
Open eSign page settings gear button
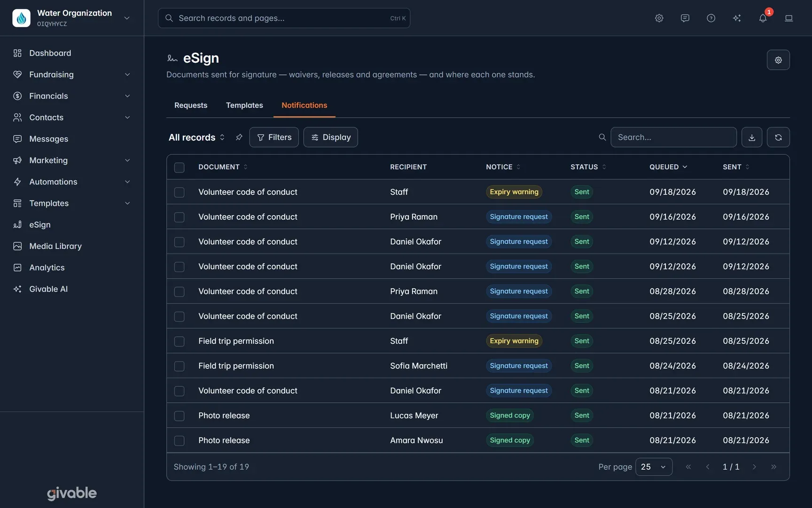click(778, 60)
